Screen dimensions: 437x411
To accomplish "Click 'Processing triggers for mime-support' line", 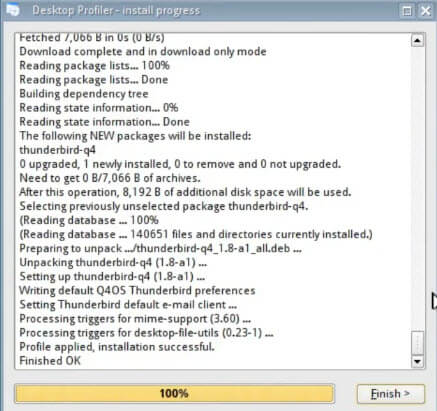I will pyautogui.click(x=135, y=319).
